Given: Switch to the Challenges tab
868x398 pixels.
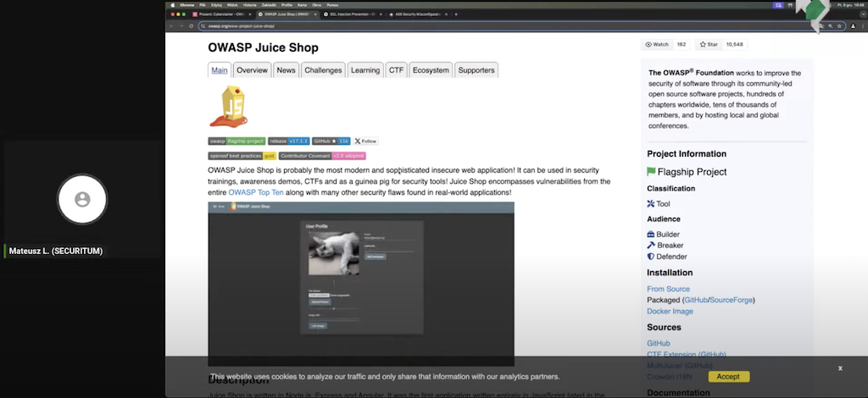Looking at the screenshot, I should (x=323, y=70).
